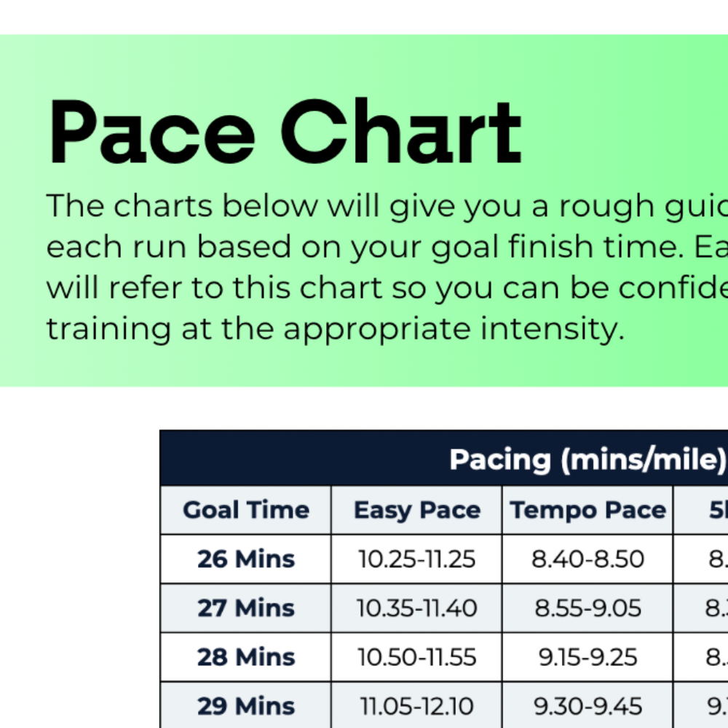The image size is (728, 728).
Task: Select the 26 Mins goal time cell
Action: click(x=246, y=559)
